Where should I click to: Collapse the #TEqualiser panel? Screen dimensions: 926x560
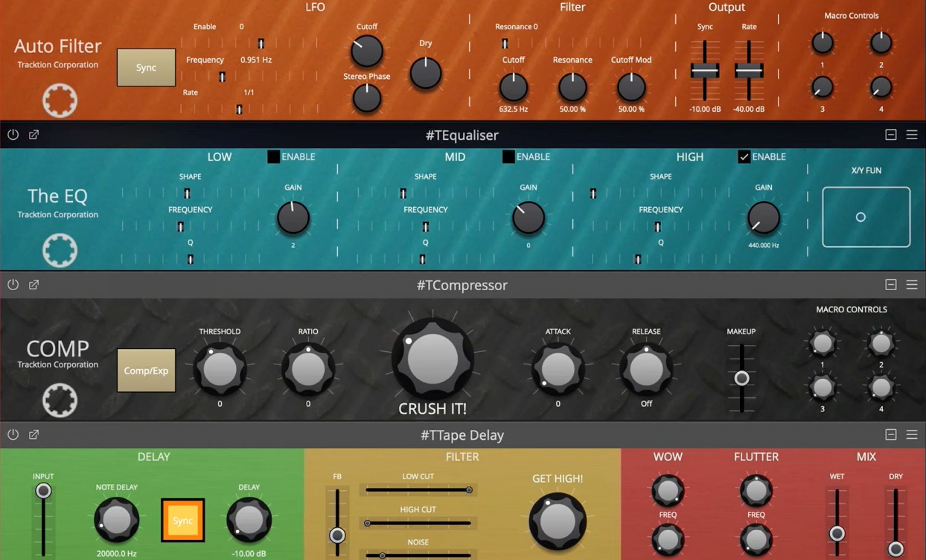(891, 134)
